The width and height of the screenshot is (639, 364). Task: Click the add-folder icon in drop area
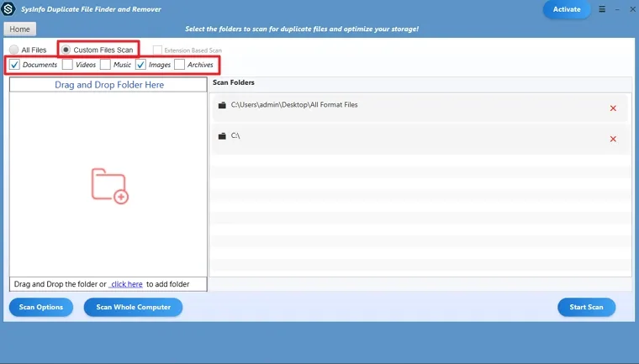pyautogui.click(x=109, y=186)
